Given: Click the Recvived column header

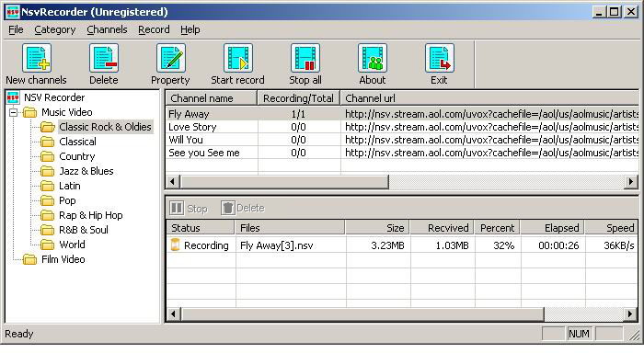Looking at the screenshot, I should tap(443, 228).
